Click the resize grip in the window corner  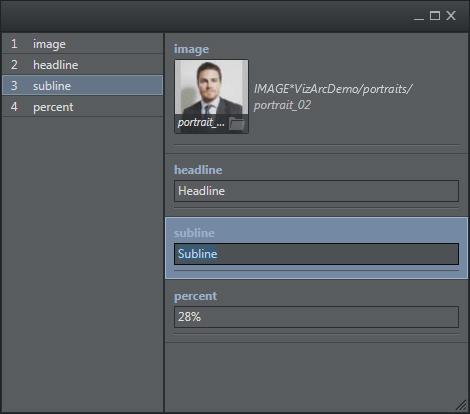462,405
